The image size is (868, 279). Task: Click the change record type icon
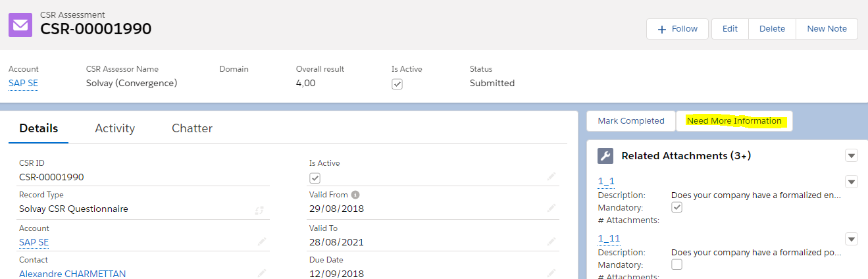260,210
